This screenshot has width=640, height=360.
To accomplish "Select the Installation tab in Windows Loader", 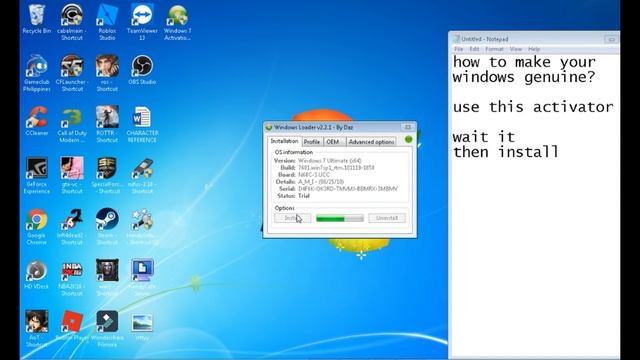I will click(x=284, y=141).
